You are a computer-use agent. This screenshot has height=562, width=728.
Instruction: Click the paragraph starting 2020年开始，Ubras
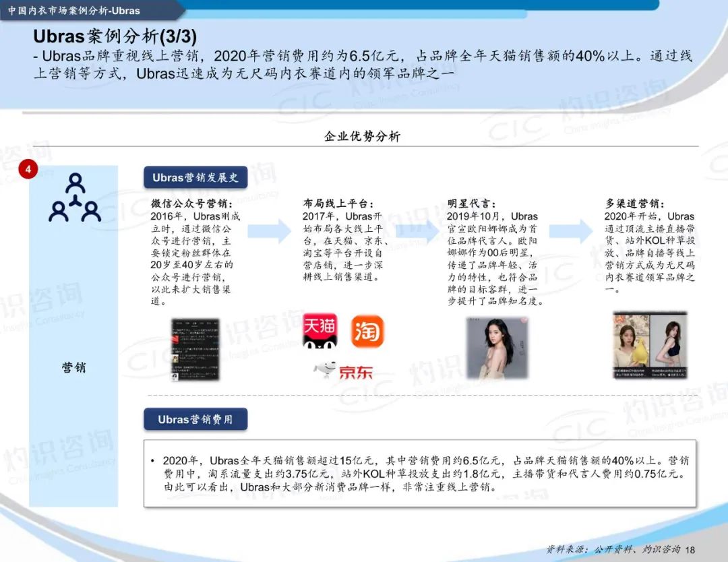click(650, 253)
